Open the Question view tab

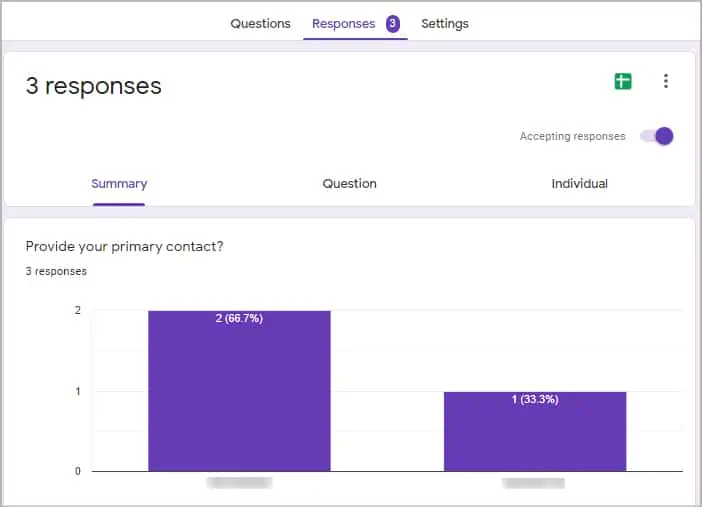tap(349, 184)
